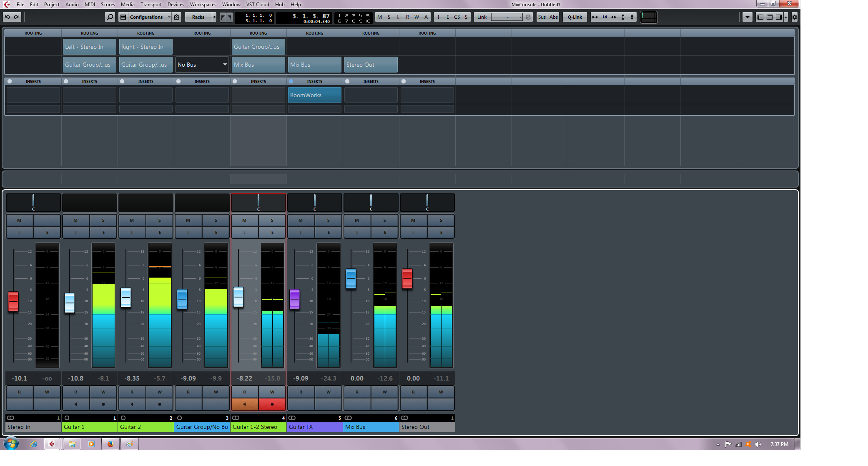Click the global meter display in the toolbar
The image size is (868, 466).
[649, 17]
